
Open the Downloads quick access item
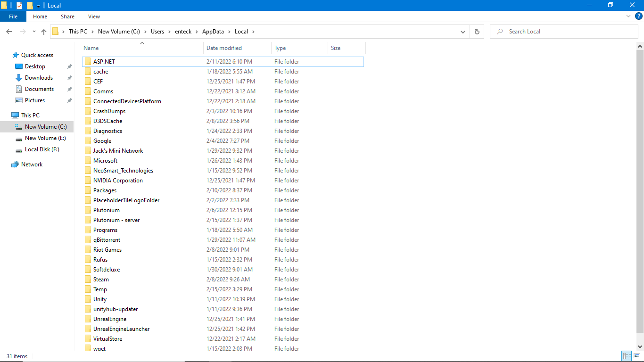tap(39, 78)
